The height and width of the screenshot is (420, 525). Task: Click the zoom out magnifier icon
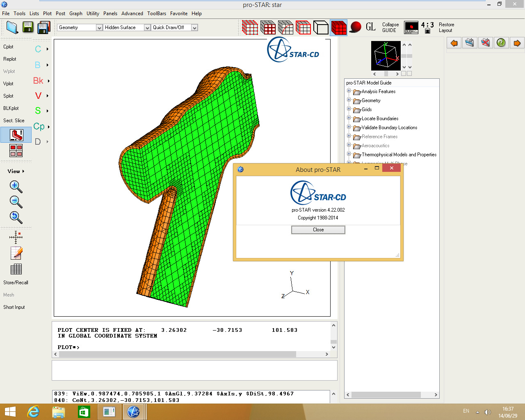pos(16,202)
